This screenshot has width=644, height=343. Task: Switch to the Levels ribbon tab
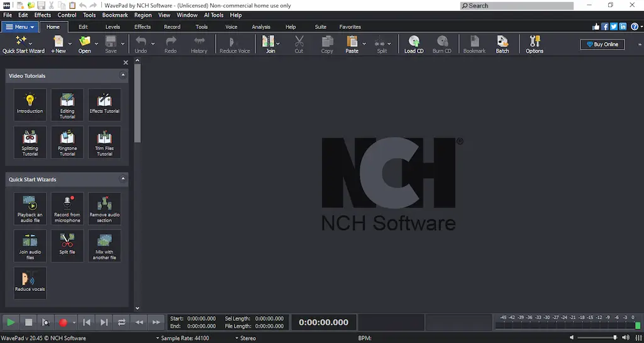113,26
